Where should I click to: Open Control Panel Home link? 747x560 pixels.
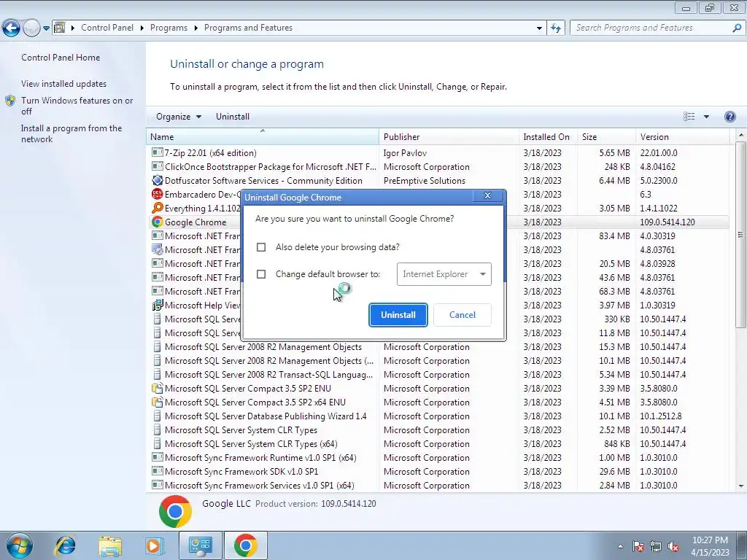pyautogui.click(x=61, y=58)
